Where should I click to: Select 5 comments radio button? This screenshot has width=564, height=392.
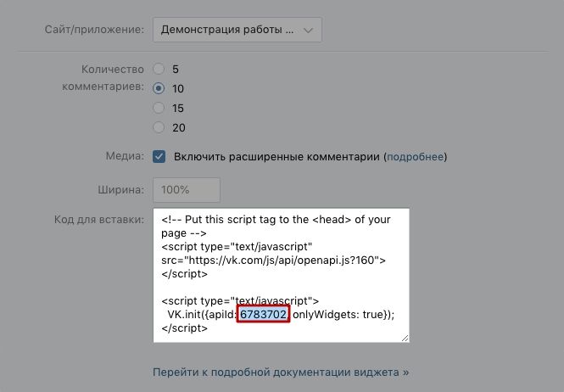(x=159, y=69)
